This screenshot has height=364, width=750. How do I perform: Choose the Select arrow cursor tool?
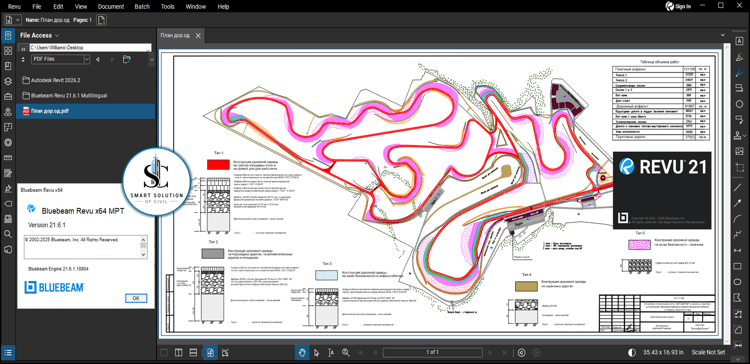pos(316,353)
